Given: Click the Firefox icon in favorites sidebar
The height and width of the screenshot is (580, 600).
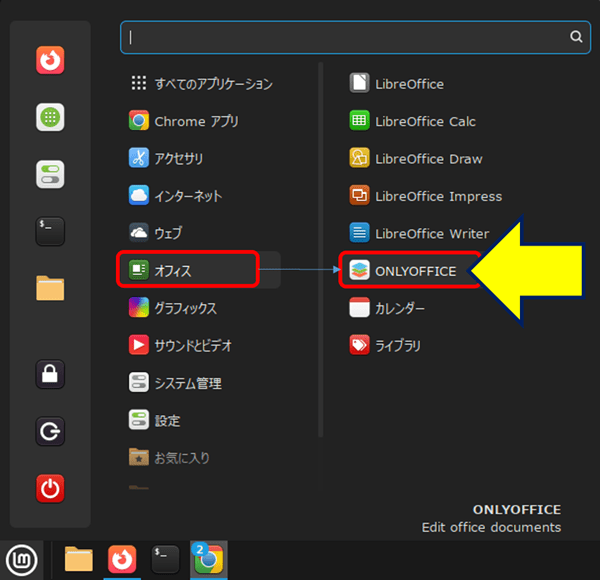Looking at the screenshot, I should [x=50, y=61].
